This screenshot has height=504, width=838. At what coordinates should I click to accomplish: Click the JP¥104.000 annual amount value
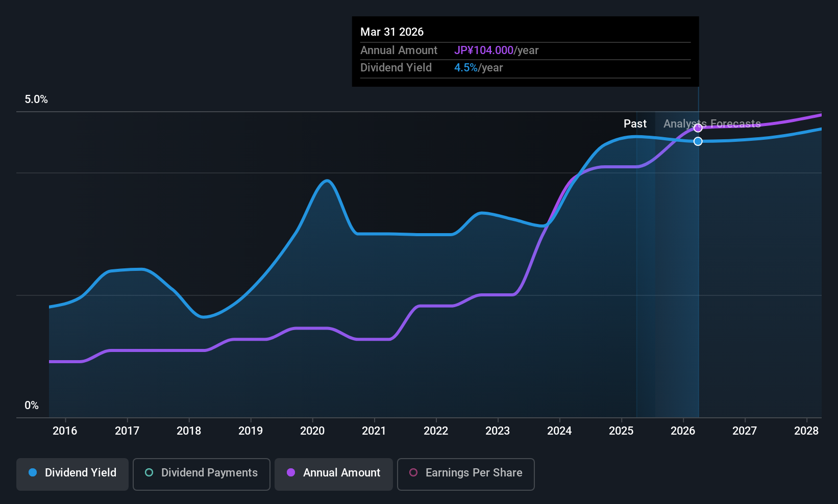pos(484,50)
